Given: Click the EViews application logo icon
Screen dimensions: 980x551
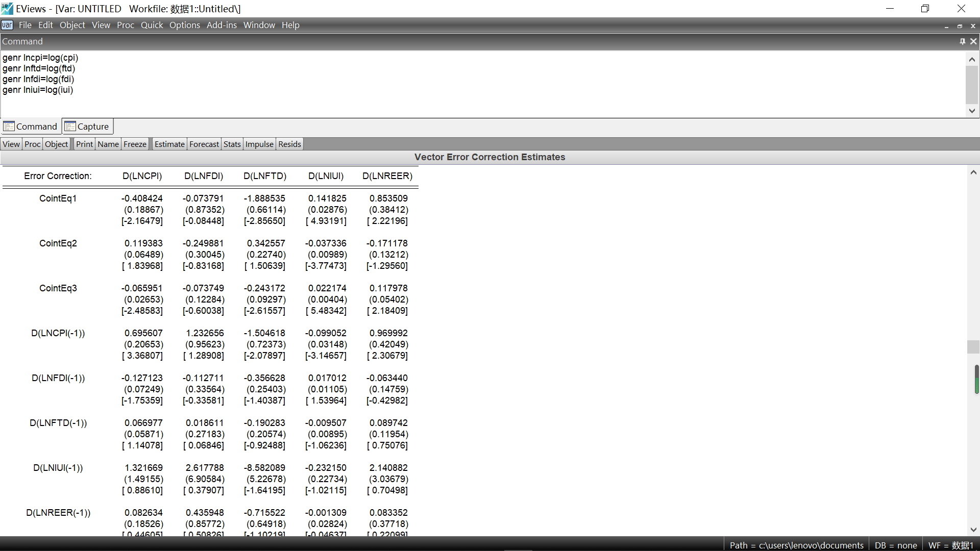Looking at the screenshot, I should coord(7,9).
